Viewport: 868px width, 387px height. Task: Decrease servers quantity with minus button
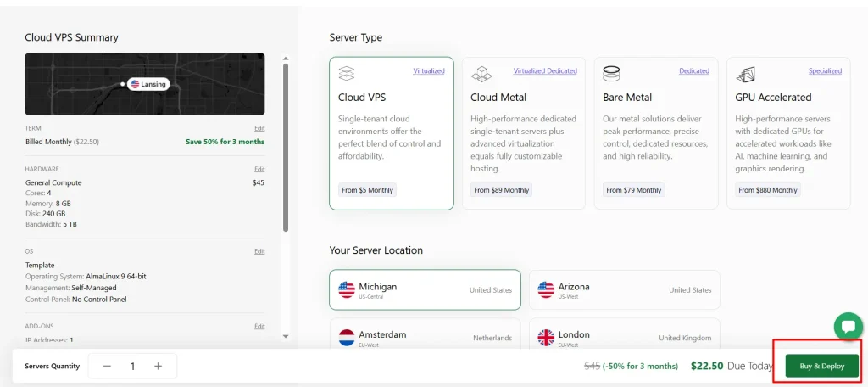point(107,366)
